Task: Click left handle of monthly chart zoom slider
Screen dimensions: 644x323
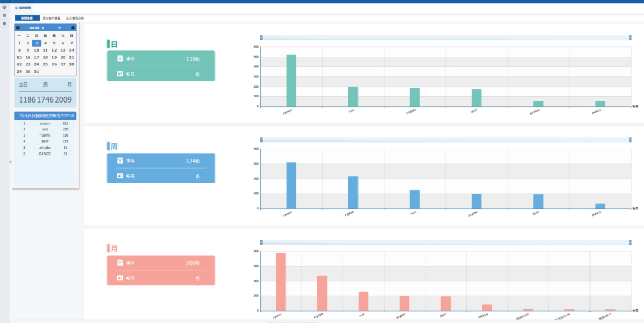Action: 262,242
